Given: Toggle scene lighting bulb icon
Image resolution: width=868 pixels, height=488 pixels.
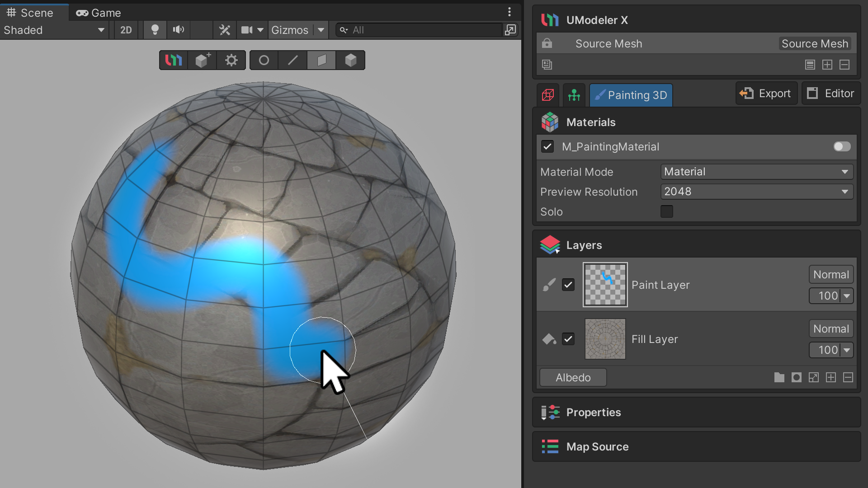Looking at the screenshot, I should (155, 30).
